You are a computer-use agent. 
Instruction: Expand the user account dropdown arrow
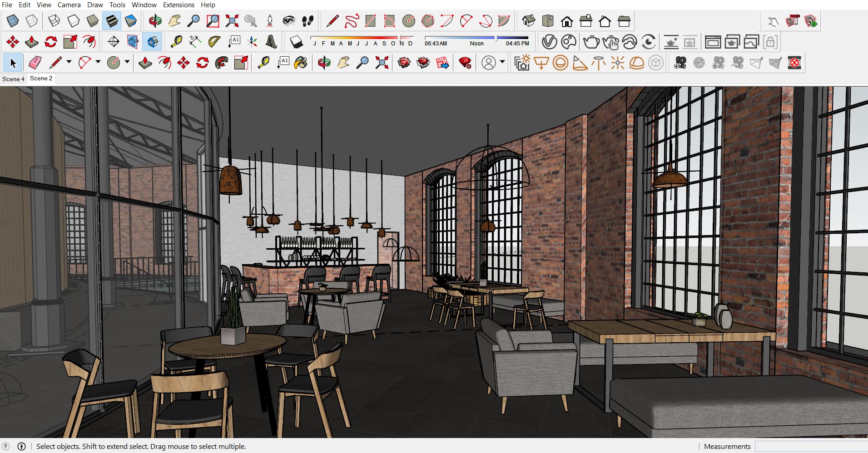[502, 62]
